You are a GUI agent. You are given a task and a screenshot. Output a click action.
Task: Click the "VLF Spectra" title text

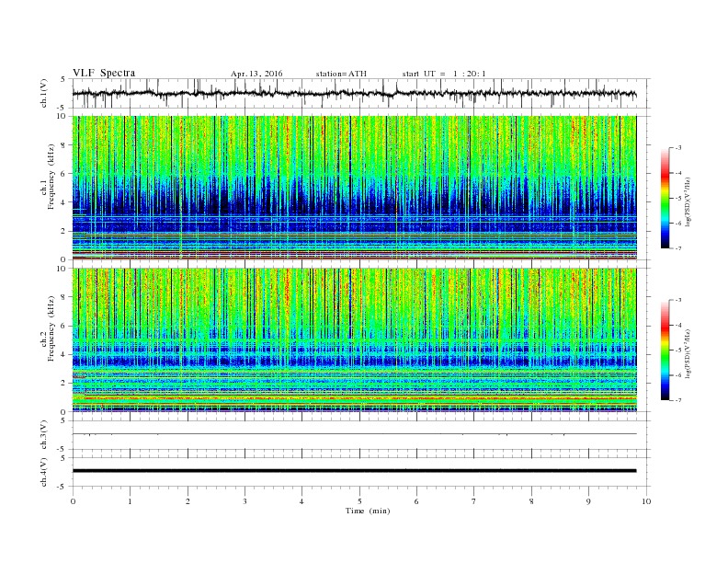[104, 73]
